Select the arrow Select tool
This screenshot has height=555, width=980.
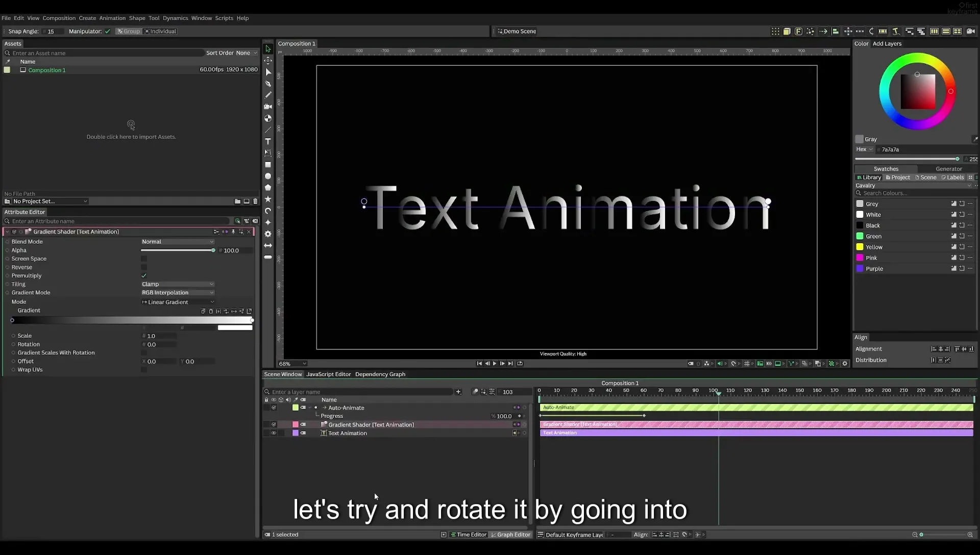coord(268,49)
